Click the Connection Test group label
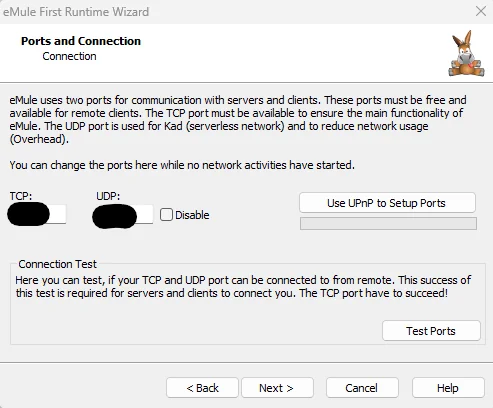 click(x=57, y=264)
